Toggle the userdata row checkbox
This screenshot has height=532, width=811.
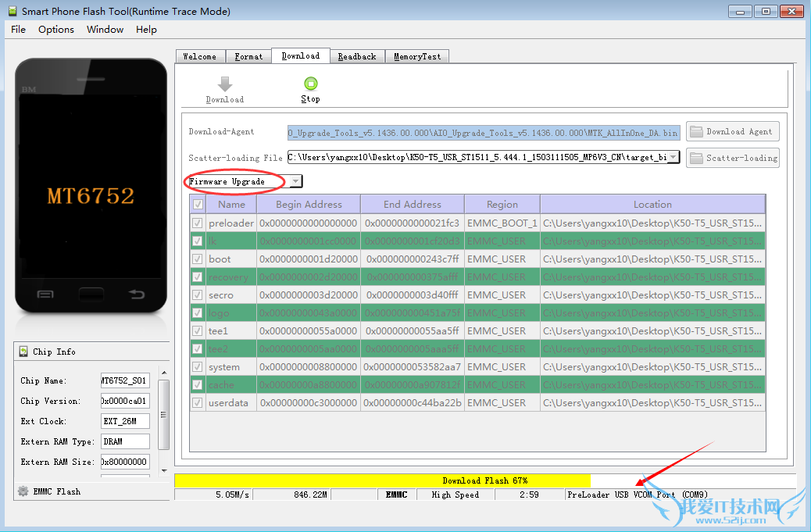tap(197, 403)
